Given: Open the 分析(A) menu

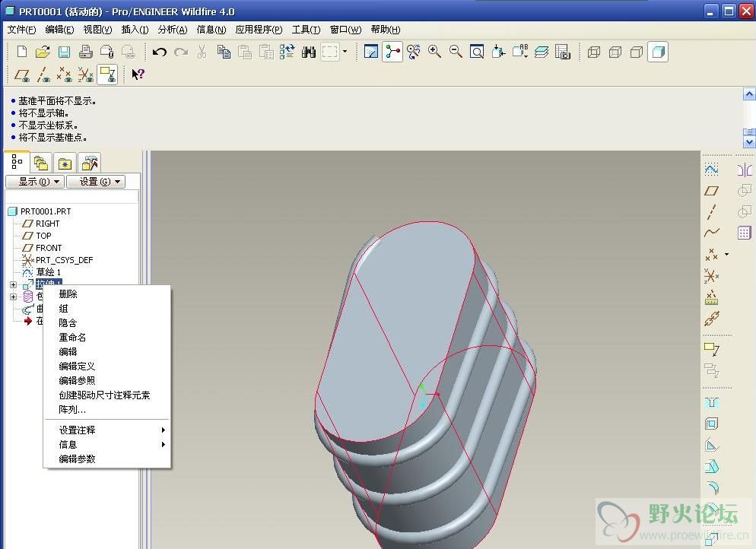Looking at the screenshot, I should click(173, 30).
